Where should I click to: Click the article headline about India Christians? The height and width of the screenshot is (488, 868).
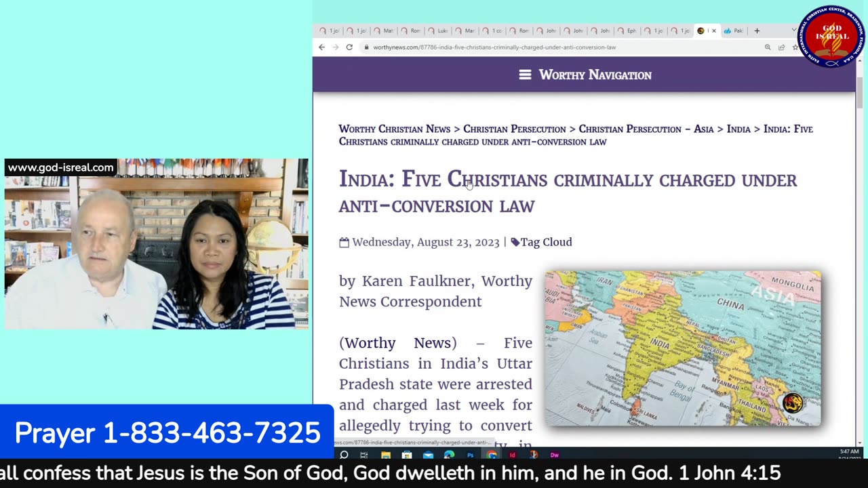pyautogui.click(x=568, y=192)
